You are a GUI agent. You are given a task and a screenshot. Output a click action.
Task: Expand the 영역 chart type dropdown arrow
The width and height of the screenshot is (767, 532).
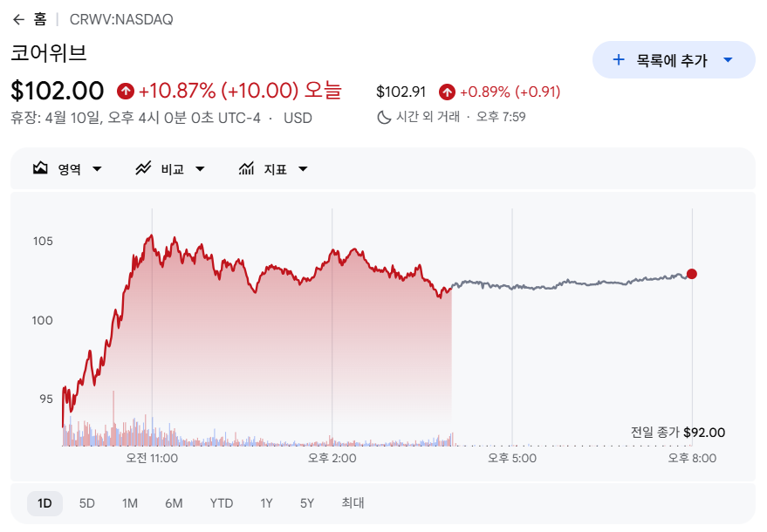pyautogui.click(x=97, y=169)
